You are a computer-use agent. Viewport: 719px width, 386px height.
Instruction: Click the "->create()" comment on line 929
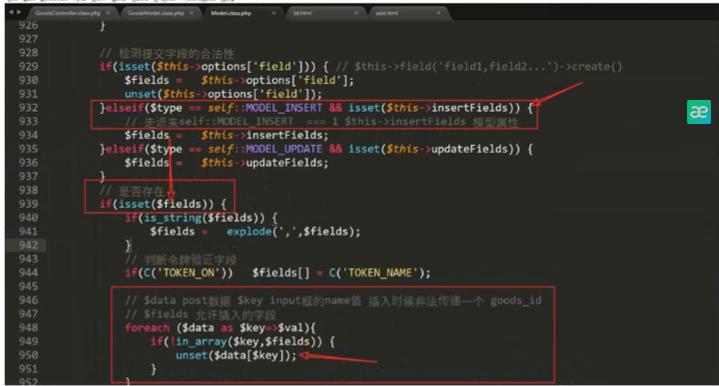pos(590,66)
